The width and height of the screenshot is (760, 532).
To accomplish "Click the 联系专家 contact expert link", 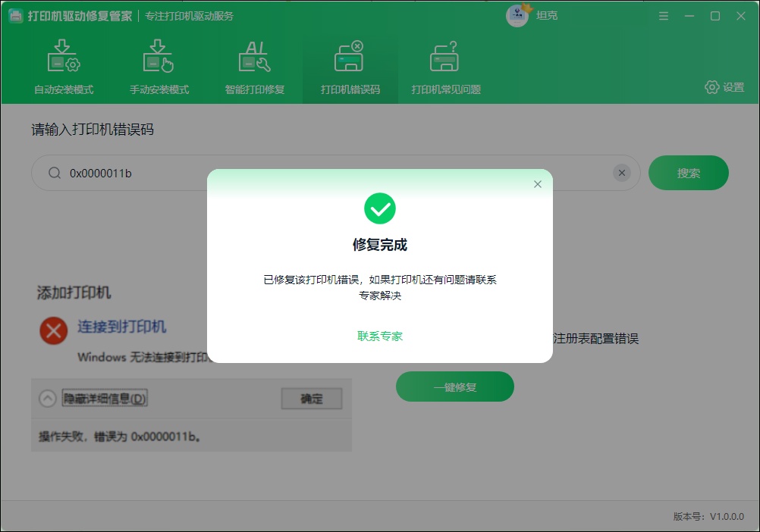I will coord(380,336).
